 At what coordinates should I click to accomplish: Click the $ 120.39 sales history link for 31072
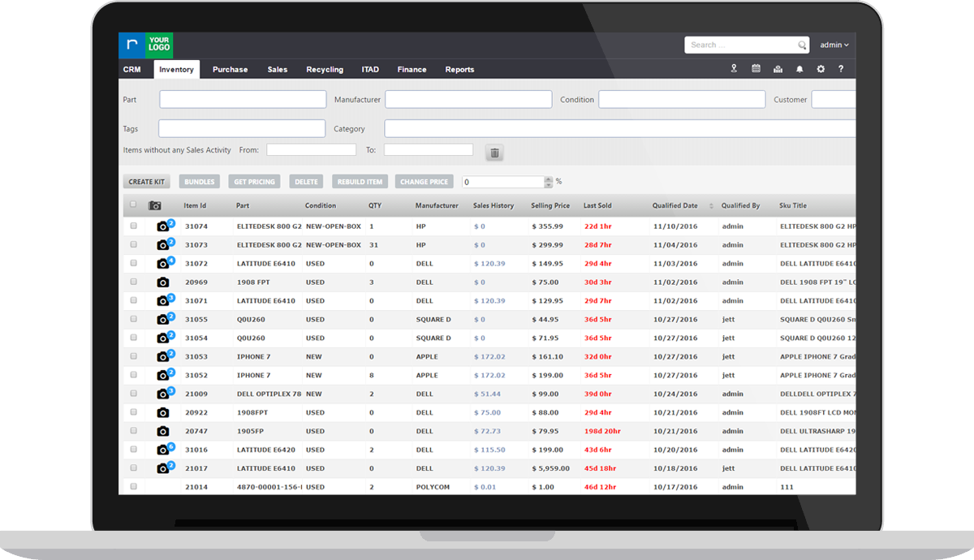(489, 264)
